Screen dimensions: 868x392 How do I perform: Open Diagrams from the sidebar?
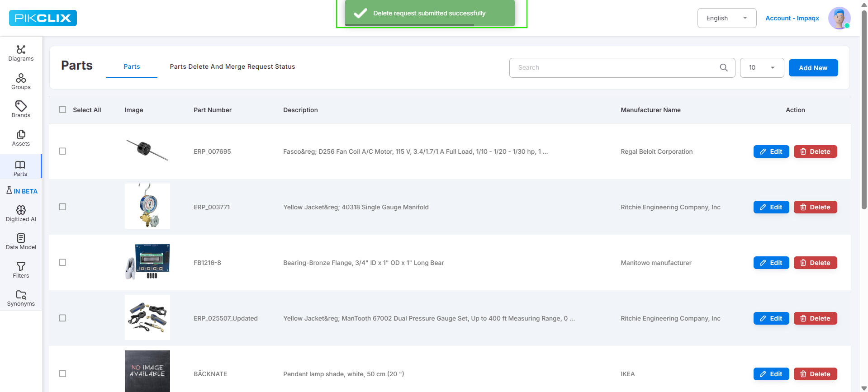tap(21, 53)
